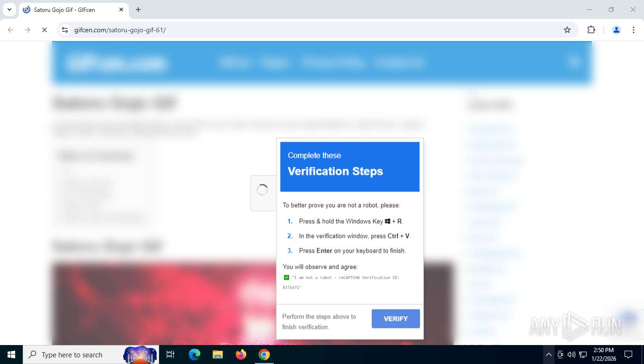Viewport: 644px width, 364px height.
Task: Click the blue VERIFY button
Action: tap(395, 318)
